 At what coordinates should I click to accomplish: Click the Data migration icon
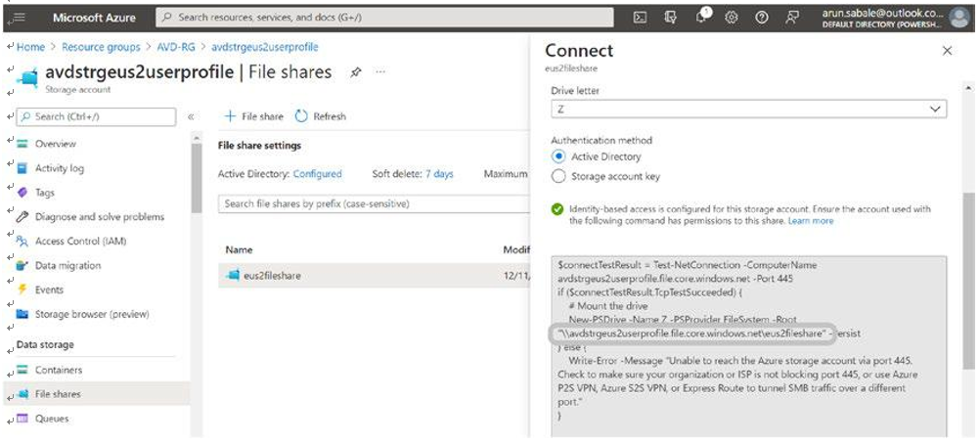point(22,266)
